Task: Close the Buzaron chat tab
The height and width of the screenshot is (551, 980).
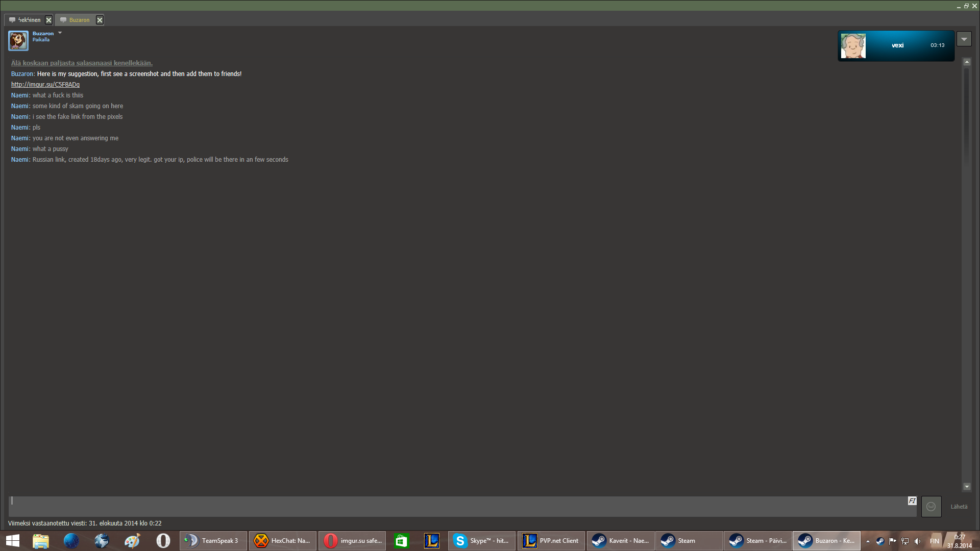Action: [x=100, y=20]
